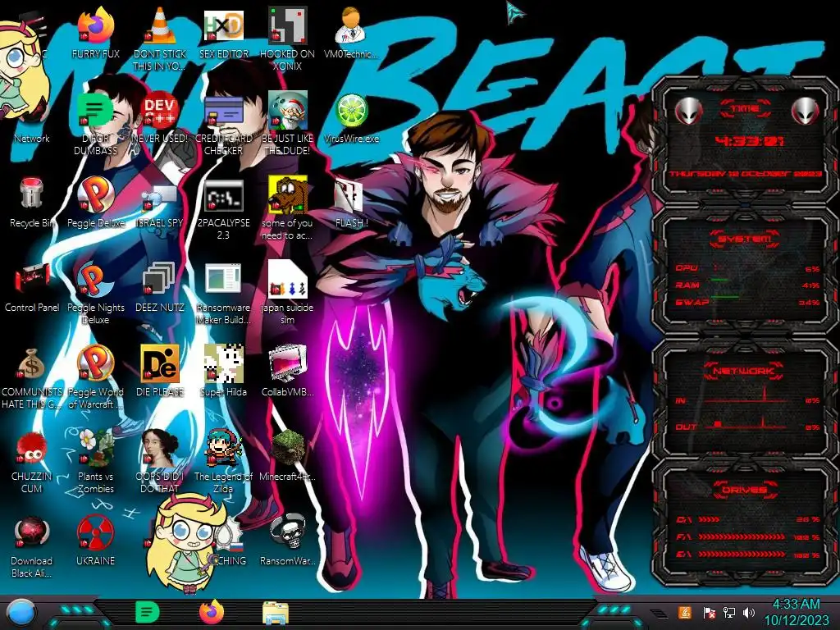Click the volume speaker tray icon

tap(748, 612)
